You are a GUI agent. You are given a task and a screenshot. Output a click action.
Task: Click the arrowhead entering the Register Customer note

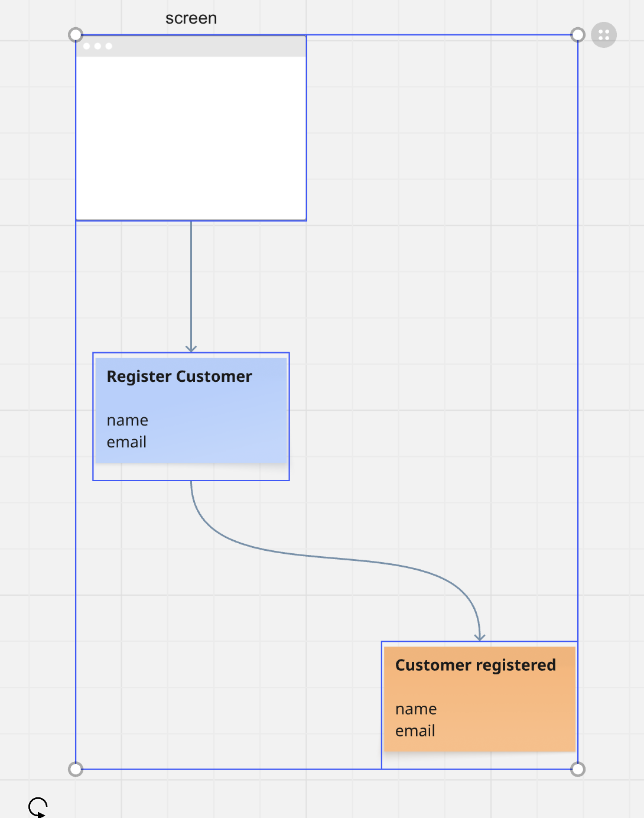pyautogui.click(x=191, y=348)
